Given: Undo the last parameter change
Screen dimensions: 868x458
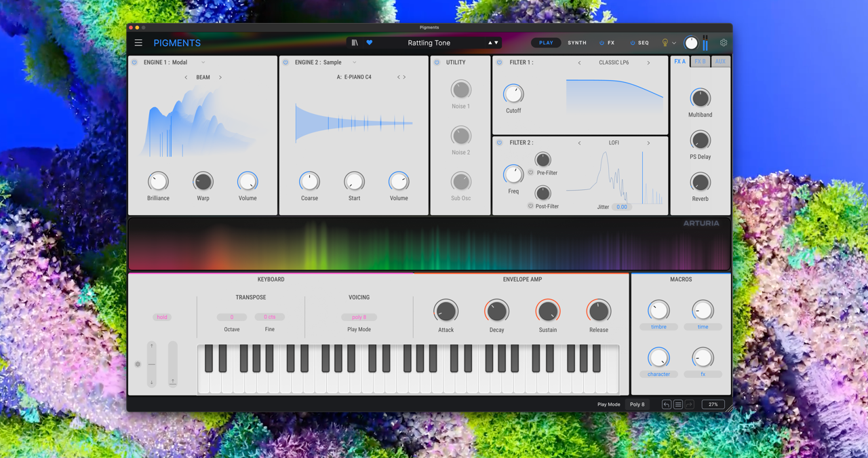Looking at the screenshot, I should click(x=666, y=404).
